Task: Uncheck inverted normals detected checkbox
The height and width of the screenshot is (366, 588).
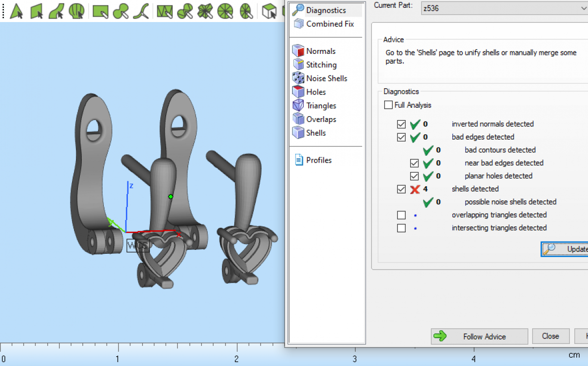Action: point(402,124)
